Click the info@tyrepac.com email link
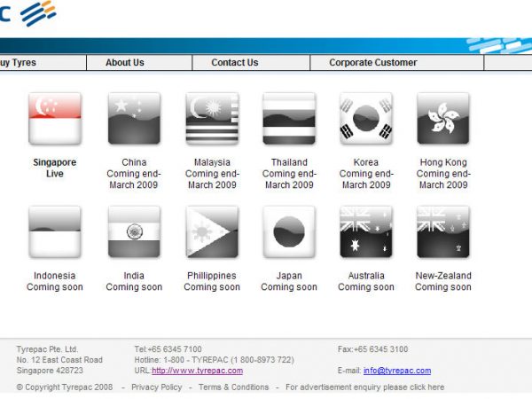 click(x=397, y=371)
